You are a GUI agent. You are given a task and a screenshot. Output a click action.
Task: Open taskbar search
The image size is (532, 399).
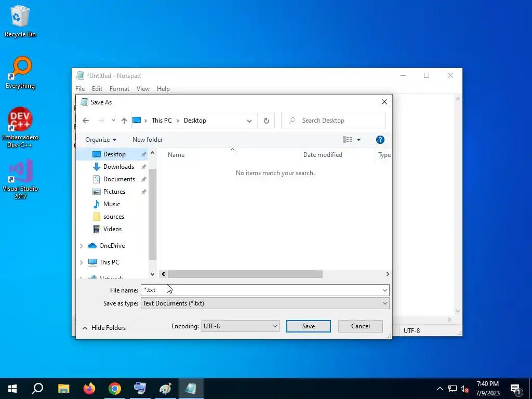click(37, 389)
